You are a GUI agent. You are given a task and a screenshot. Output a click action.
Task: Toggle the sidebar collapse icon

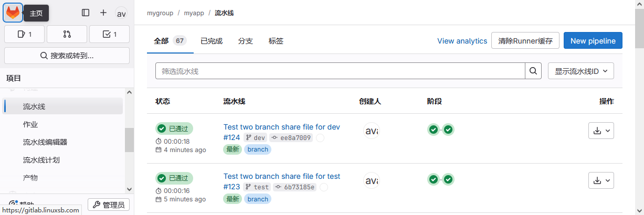point(86,13)
